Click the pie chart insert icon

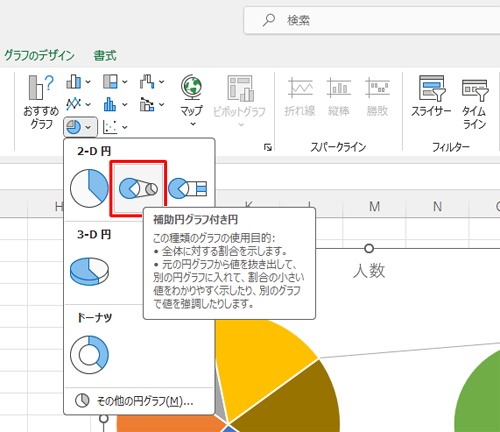[73, 127]
